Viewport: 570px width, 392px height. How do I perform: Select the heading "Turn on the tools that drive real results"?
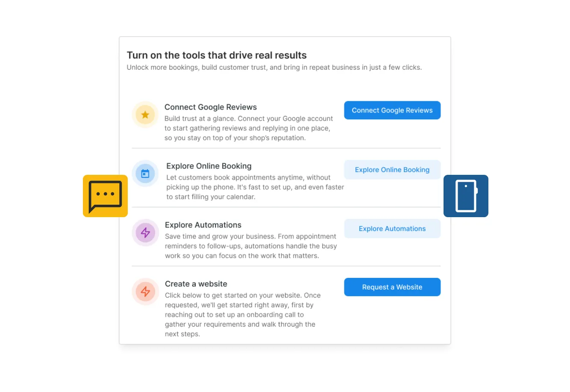(217, 55)
